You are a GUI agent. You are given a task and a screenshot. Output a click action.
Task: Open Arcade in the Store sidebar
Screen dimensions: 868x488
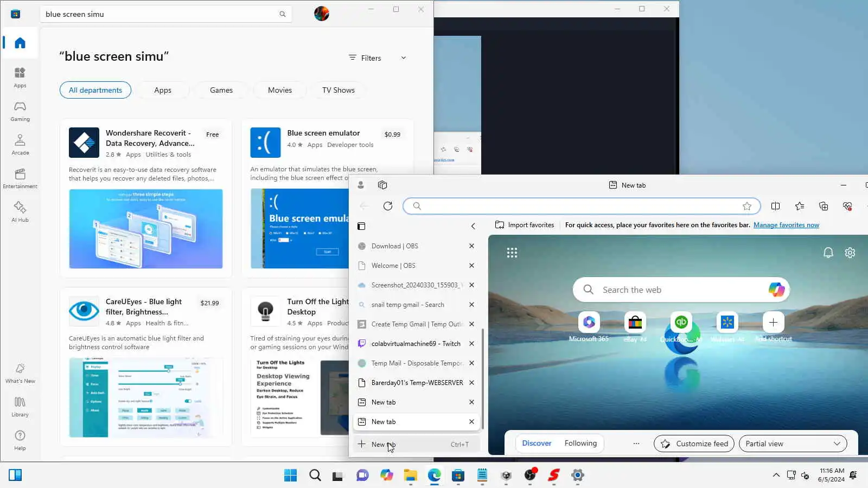[x=20, y=145]
